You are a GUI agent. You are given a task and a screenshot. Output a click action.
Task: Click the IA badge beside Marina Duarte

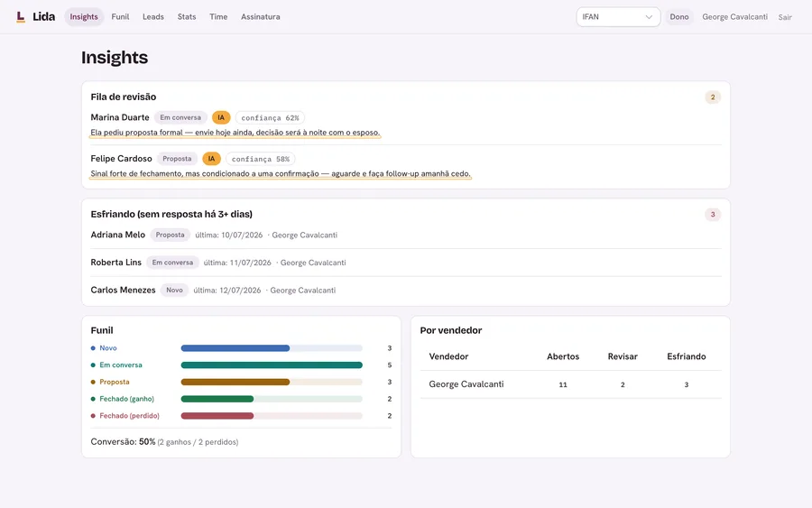click(x=221, y=117)
